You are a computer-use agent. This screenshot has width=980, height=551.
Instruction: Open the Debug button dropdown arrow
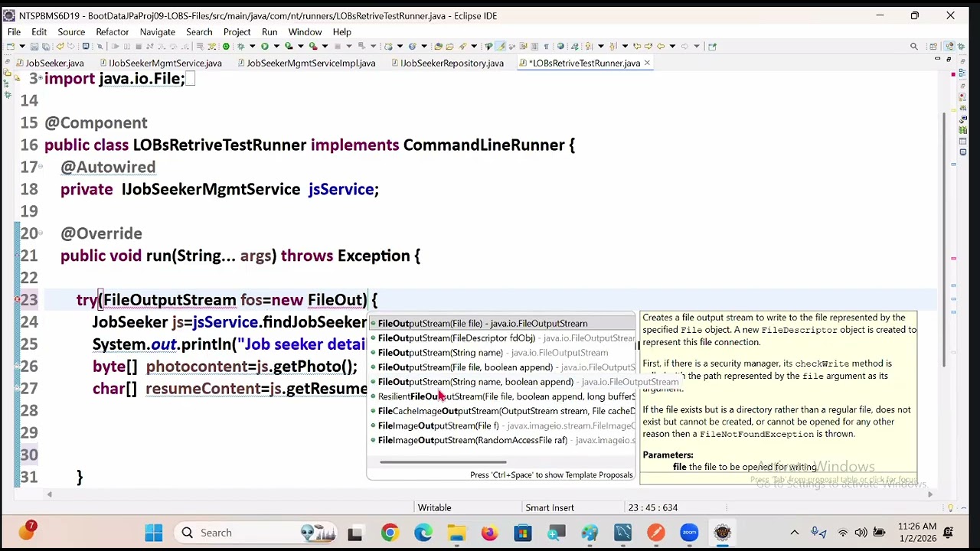point(252,46)
